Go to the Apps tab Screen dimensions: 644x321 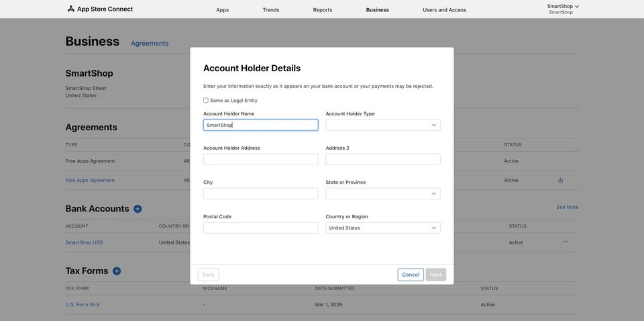point(222,10)
